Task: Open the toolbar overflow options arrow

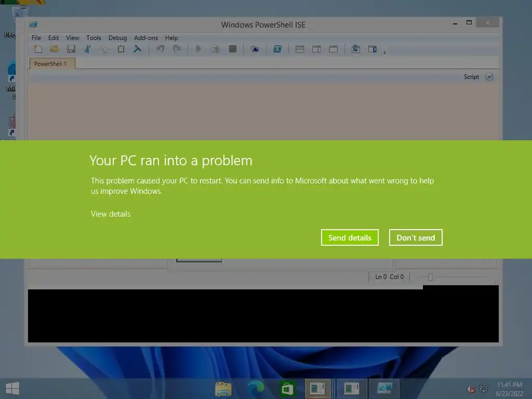Action: coord(385,52)
